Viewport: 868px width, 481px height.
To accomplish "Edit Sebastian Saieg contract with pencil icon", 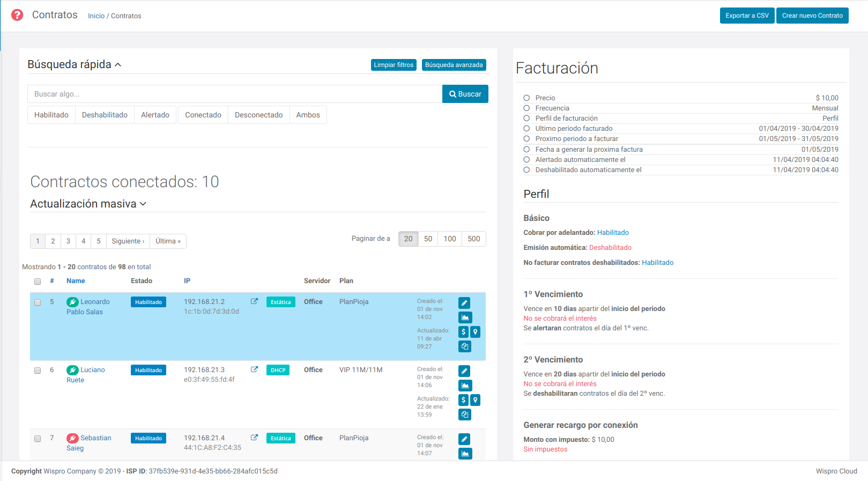I will point(464,439).
